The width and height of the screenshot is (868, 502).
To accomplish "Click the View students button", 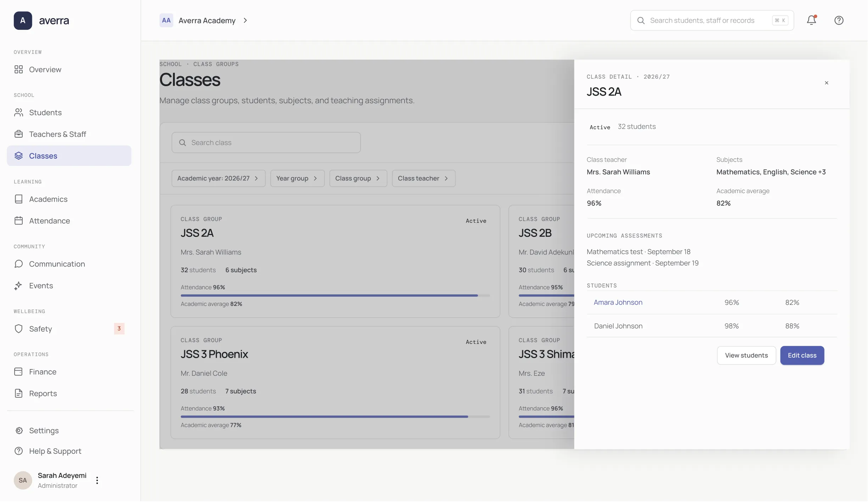I will [746, 355].
